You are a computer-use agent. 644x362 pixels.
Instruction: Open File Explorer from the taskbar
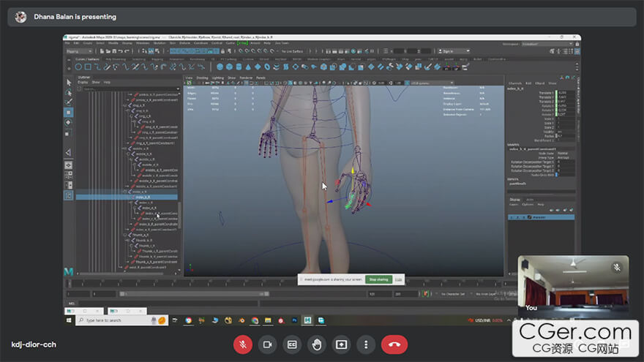pyautogui.click(x=268, y=320)
